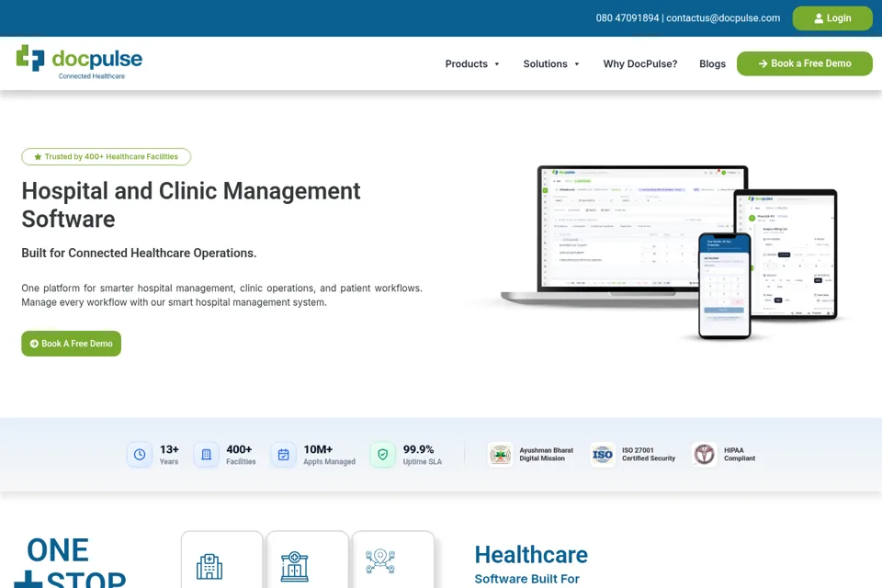Open the Blogs page
Viewport: 882px width, 588px height.
(713, 64)
